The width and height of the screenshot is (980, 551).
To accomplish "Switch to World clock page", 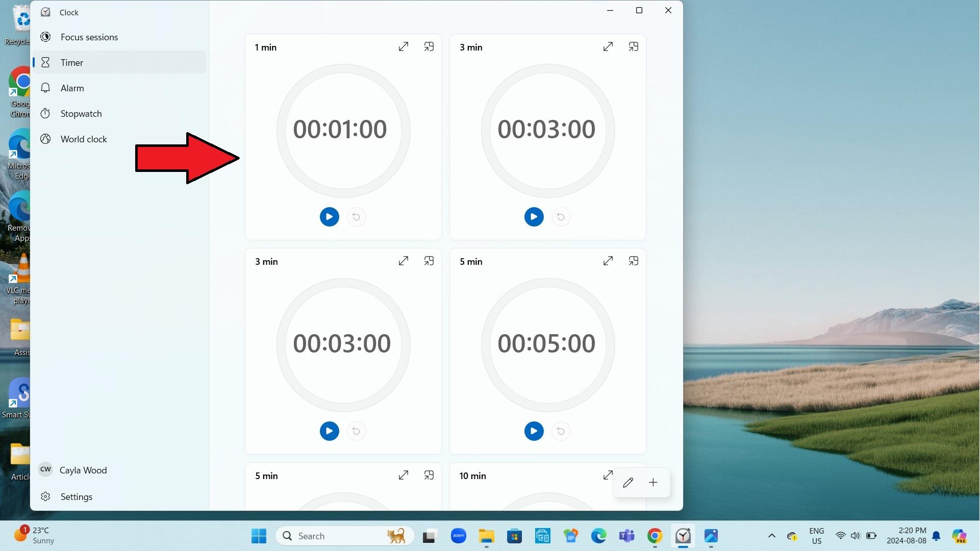I will tap(119, 139).
